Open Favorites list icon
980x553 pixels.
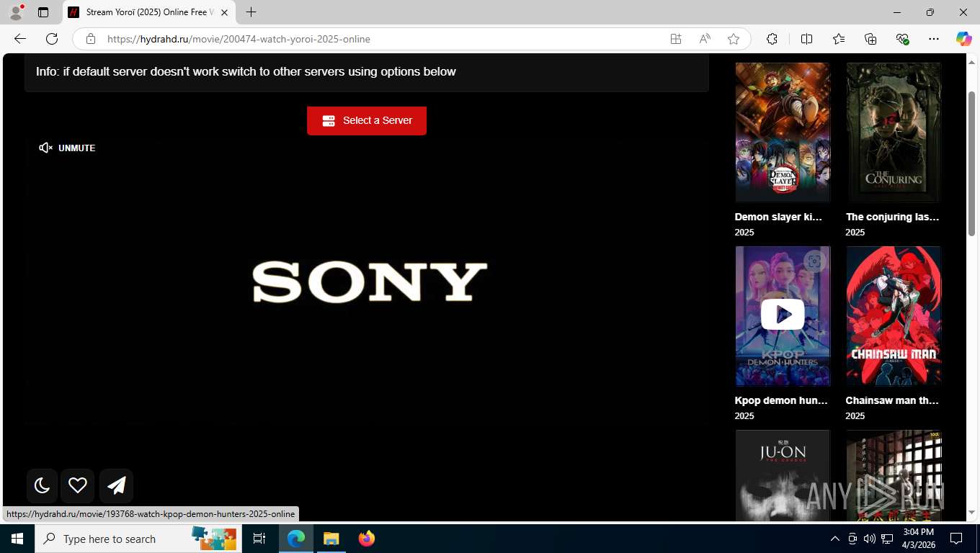839,39
